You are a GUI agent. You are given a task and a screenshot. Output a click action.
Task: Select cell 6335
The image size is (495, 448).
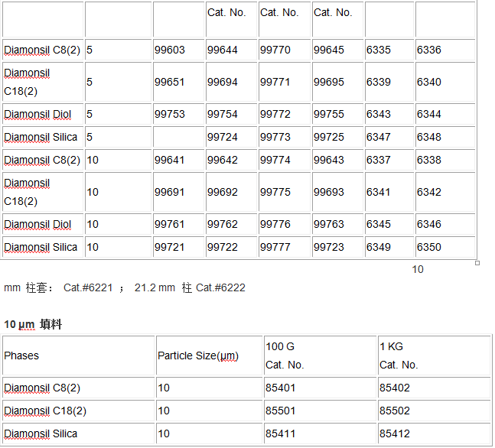click(x=389, y=50)
